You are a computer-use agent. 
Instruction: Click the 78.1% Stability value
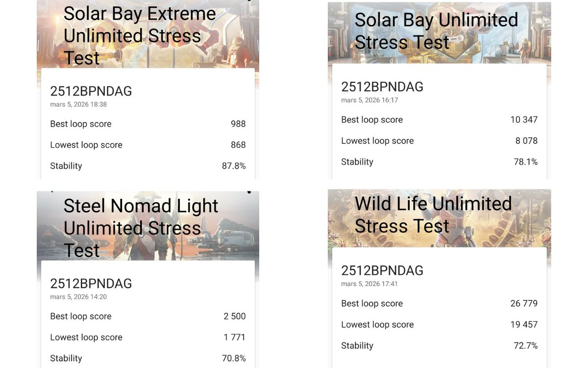tap(526, 161)
